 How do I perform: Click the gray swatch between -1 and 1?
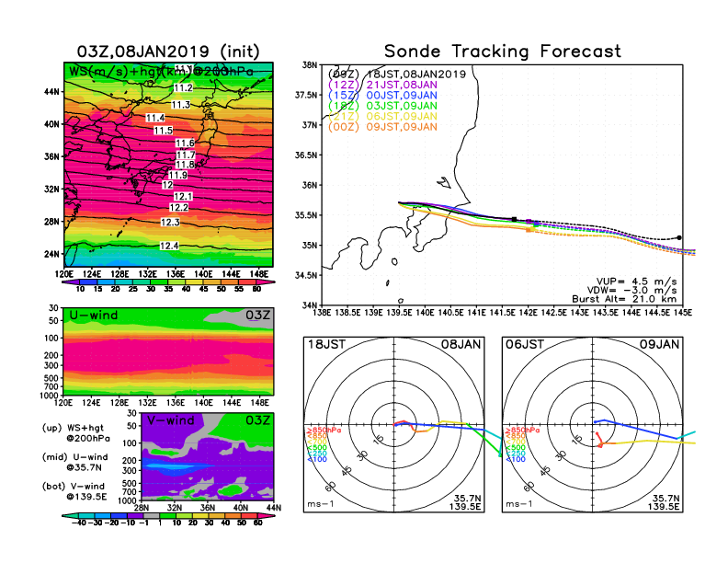pyautogui.click(x=151, y=515)
